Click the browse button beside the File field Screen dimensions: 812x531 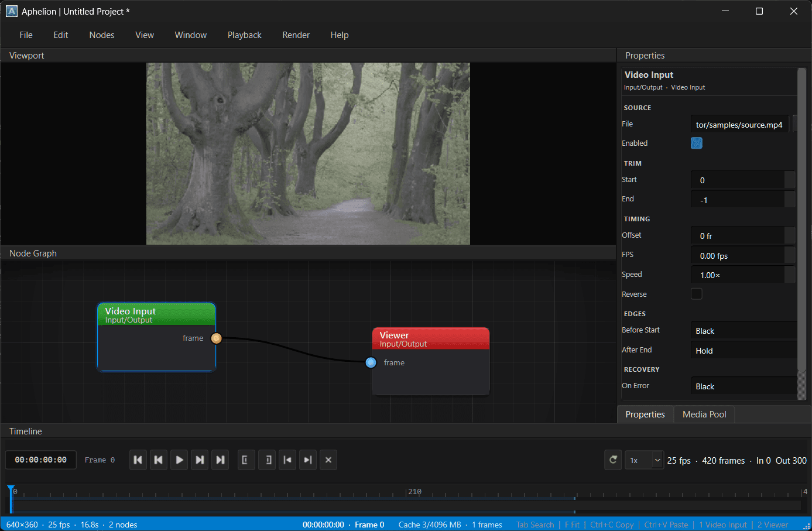pyautogui.click(x=795, y=124)
